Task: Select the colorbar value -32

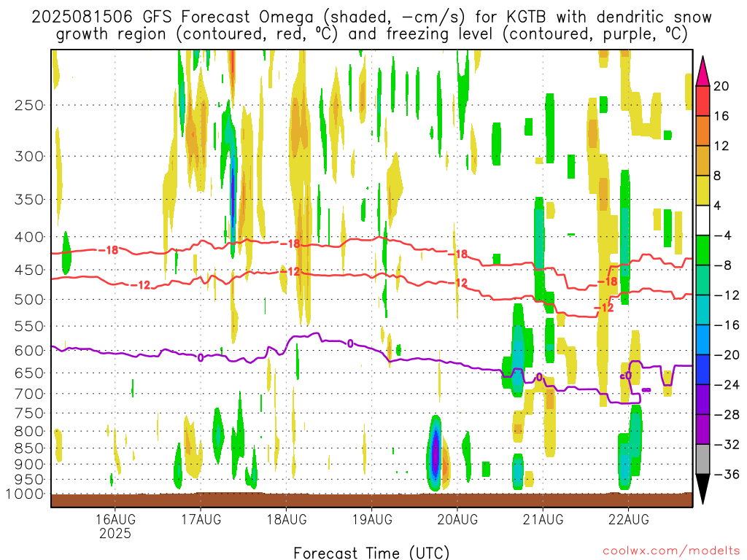Action: coord(727,445)
